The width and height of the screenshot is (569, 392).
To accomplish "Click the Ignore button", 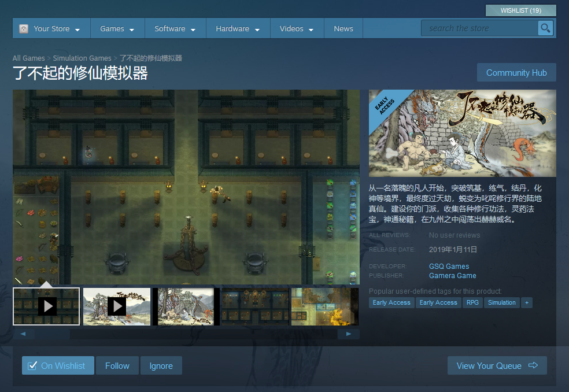I will pyautogui.click(x=161, y=365).
